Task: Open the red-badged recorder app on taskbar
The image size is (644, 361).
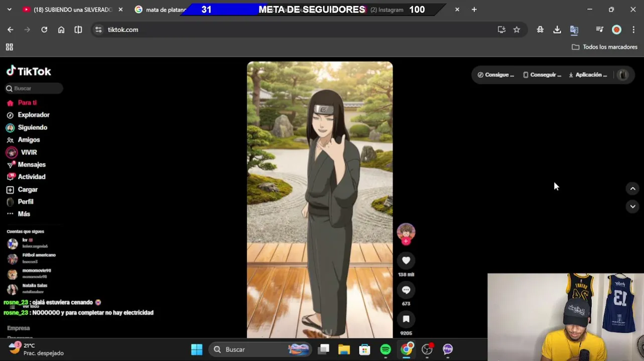Action: [x=427, y=349]
